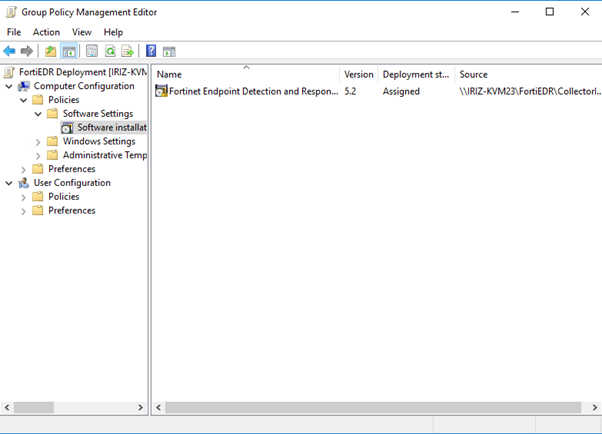This screenshot has width=602, height=434.
Task: Click the Export List toolbar icon
Action: 127,51
